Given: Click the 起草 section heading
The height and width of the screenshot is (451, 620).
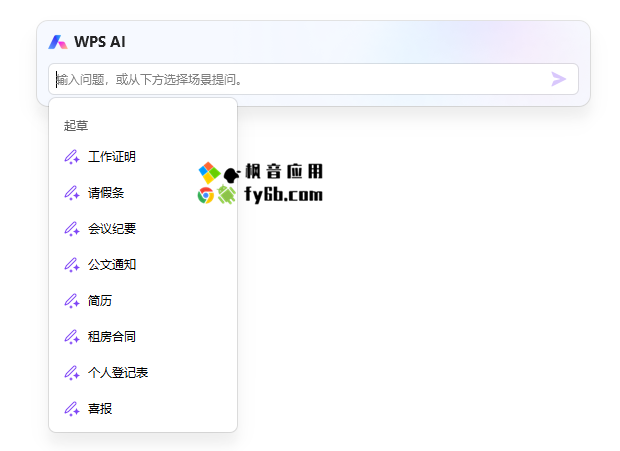Looking at the screenshot, I should click(76, 126).
